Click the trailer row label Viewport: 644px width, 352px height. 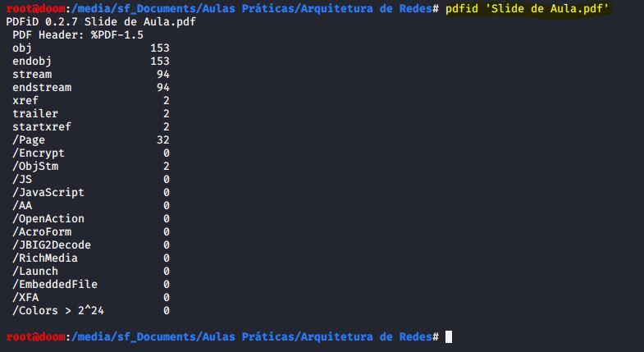(35, 113)
